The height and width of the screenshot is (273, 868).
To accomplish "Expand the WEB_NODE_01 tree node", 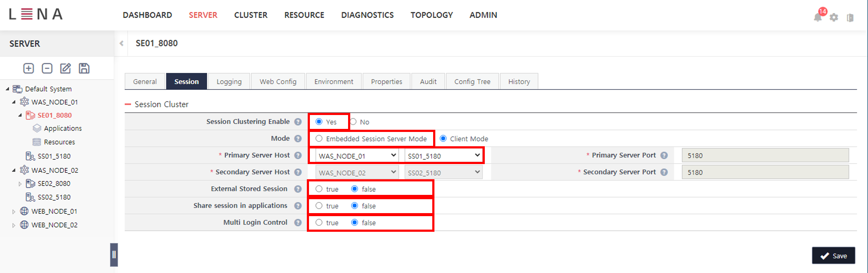I will [x=14, y=212].
